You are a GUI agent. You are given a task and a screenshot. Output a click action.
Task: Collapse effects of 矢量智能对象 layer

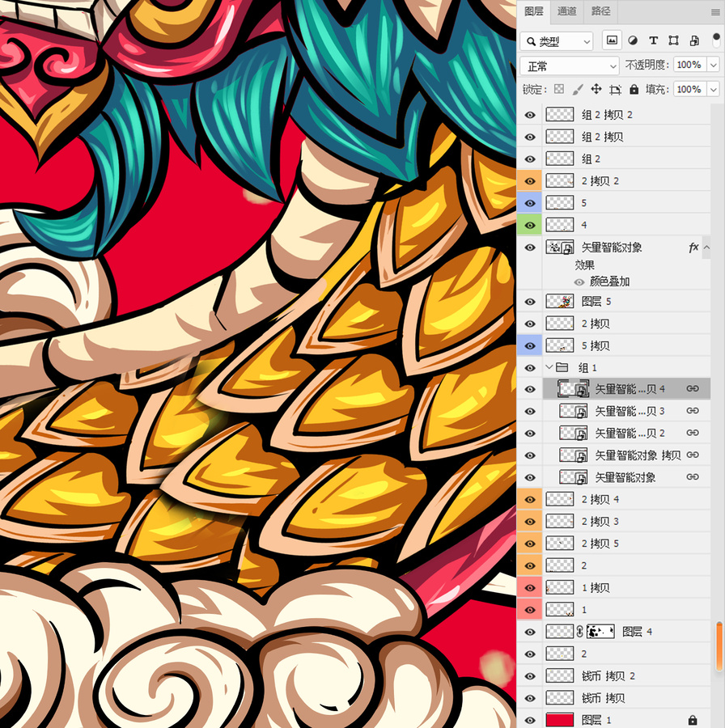click(706, 248)
